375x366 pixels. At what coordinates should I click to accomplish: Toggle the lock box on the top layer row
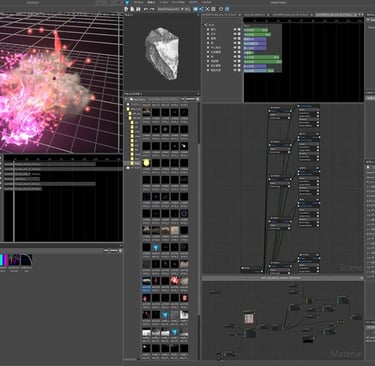tap(239, 29)
